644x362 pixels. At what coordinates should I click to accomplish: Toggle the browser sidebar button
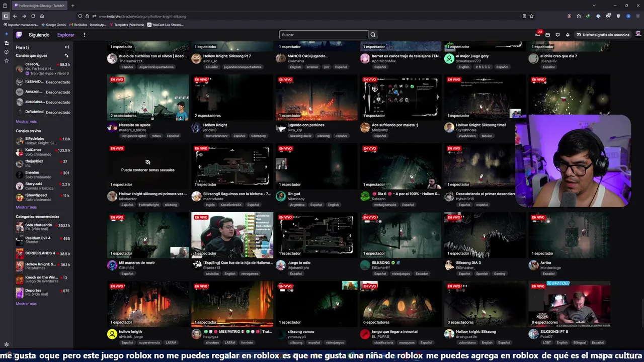tap(6, 16)
